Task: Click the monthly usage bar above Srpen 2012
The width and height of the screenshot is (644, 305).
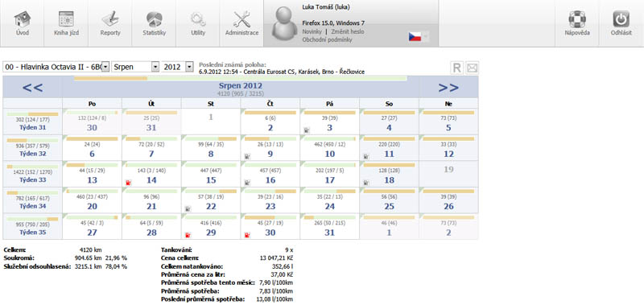Action: pos(240,78)
